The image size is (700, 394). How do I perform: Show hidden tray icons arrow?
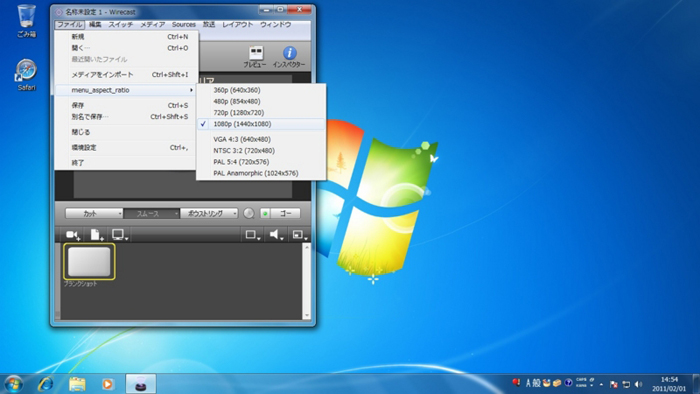click(601, 384)
